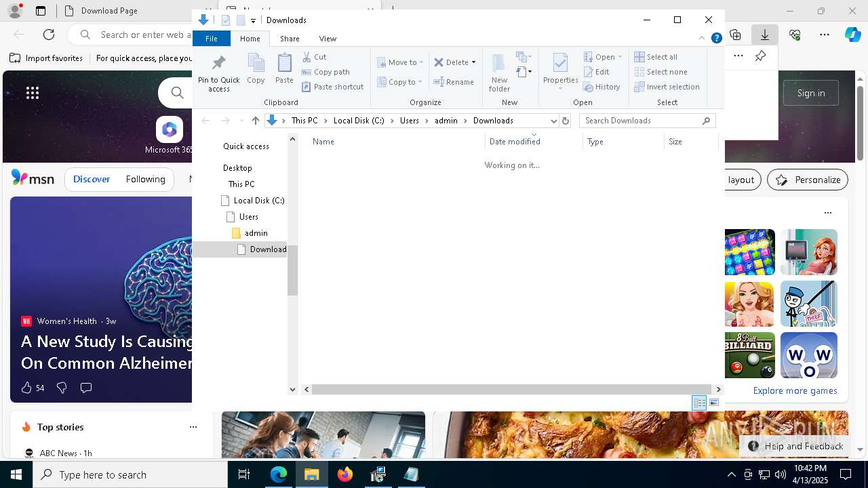Click Local Disk (C:) in address path
Viewport: 868px width, 488px height.
(358, 121)
